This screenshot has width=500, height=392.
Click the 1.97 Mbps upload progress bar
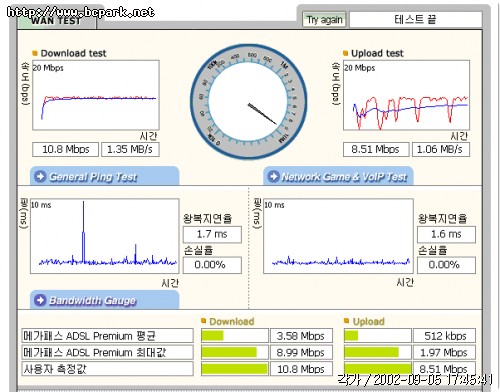pyautogui.click(x=378, y=352)
